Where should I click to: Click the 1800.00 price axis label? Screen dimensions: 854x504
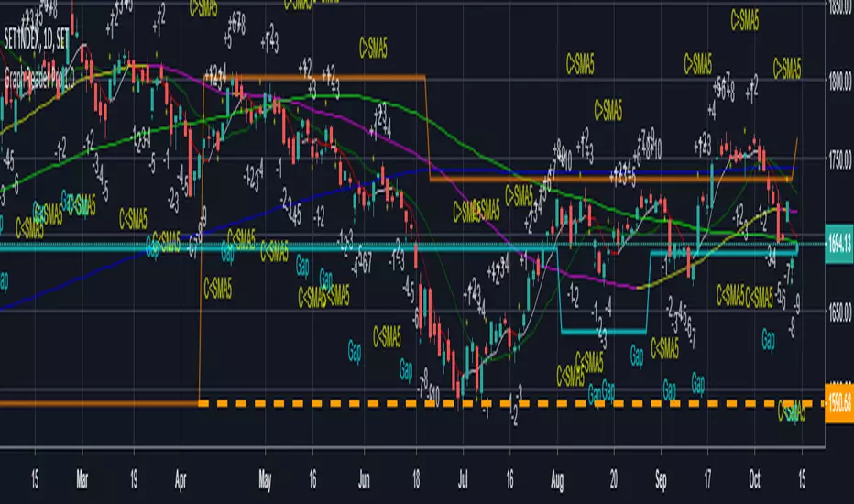pos(839,82)
